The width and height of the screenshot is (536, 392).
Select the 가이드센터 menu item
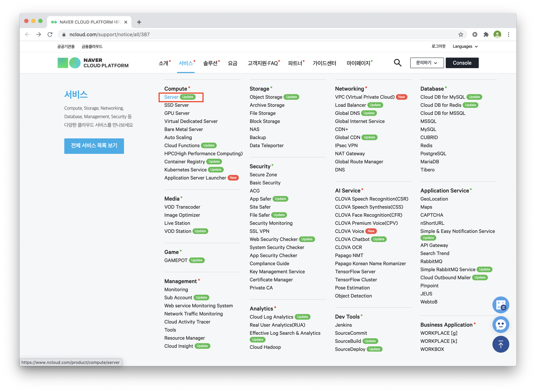click(324, 63)
